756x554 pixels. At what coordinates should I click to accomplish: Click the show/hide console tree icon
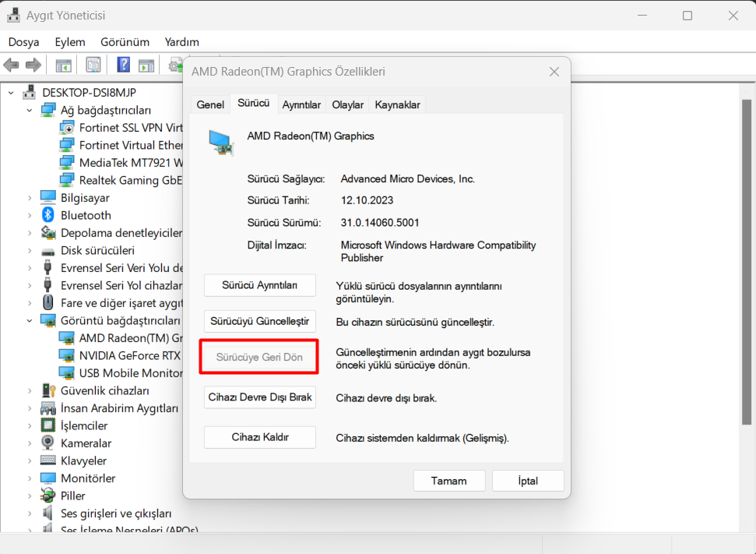click(64, 65)
